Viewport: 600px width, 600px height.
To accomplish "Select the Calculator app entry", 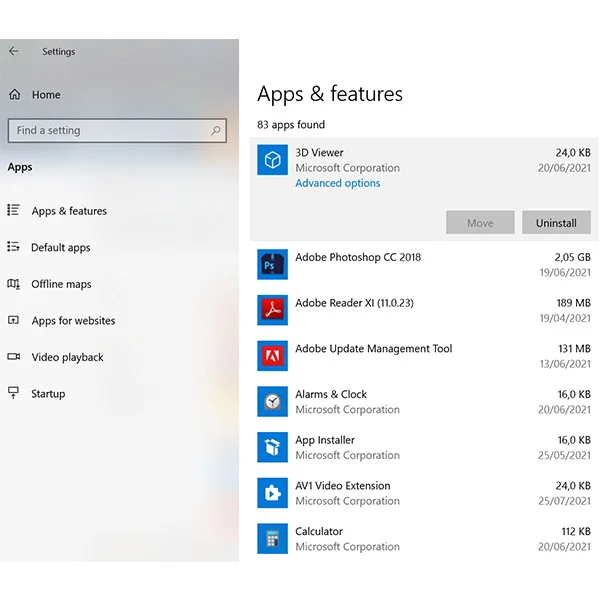I will 424,538.
